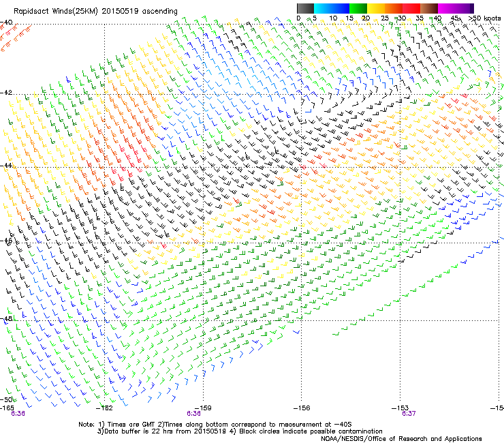Click the 8:38 time stamp below -165
Image resolution: width=504 pixels, height=443 pixels.
point(18,414)
